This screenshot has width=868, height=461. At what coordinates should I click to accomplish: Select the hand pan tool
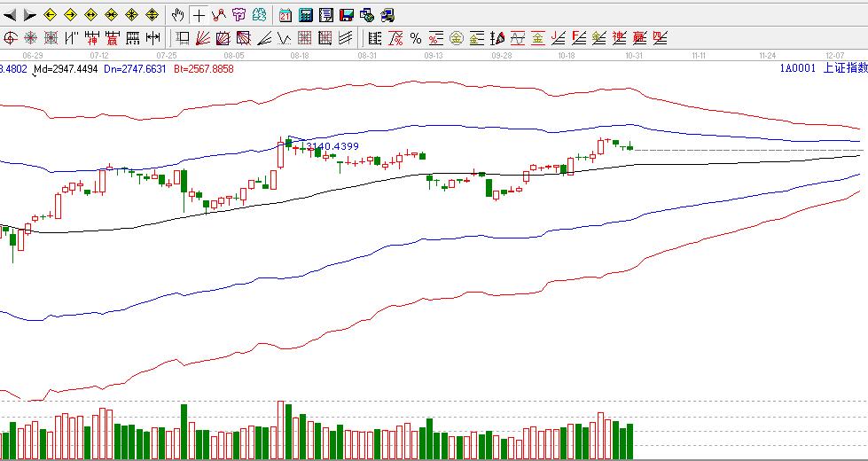(177, 15)
